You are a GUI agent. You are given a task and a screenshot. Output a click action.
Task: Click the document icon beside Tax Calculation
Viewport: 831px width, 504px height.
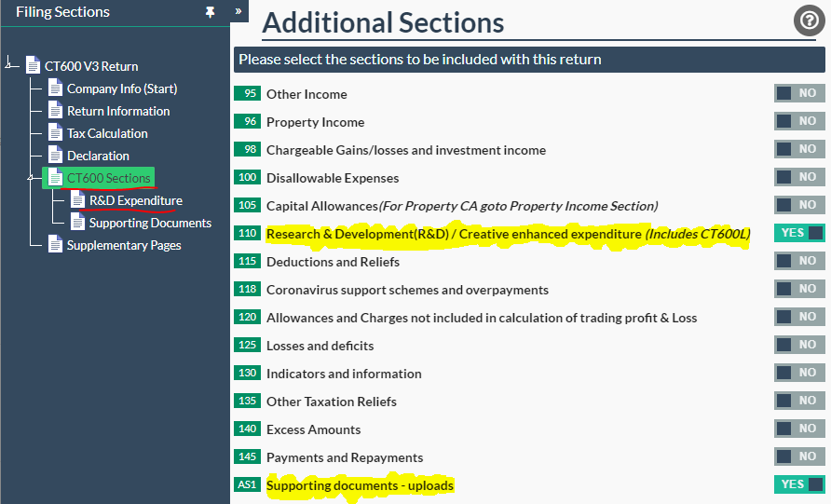point(56,133)
